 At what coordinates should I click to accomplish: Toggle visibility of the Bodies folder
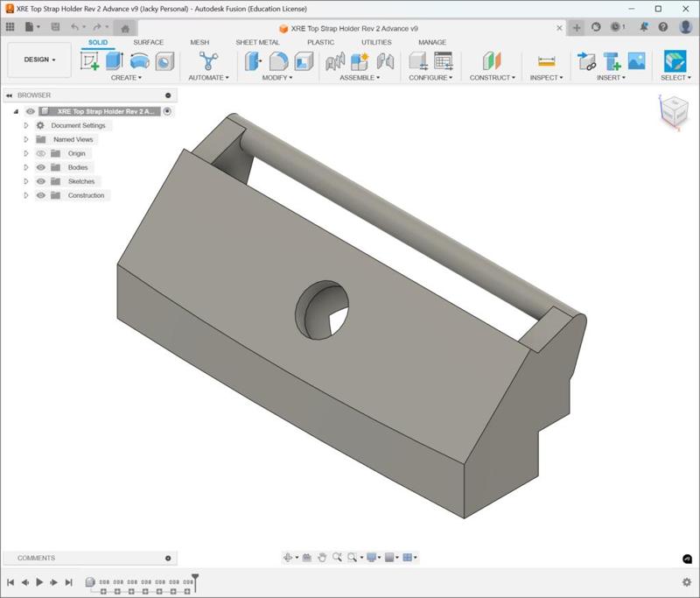point(40,167)
